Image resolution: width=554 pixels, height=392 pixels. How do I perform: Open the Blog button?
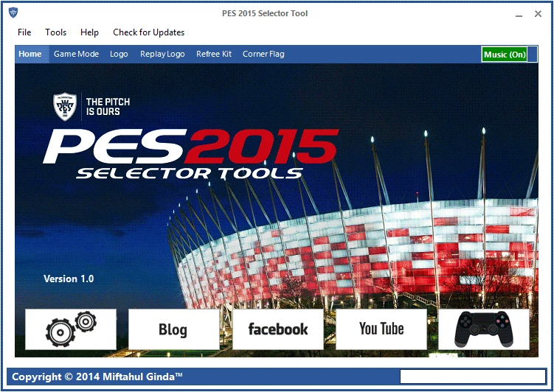click(174, 329)
